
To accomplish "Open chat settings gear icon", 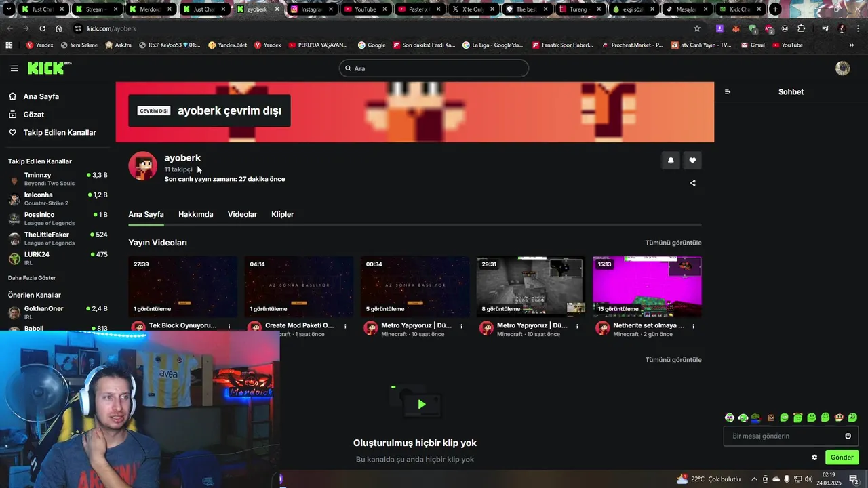I will 814,457.
